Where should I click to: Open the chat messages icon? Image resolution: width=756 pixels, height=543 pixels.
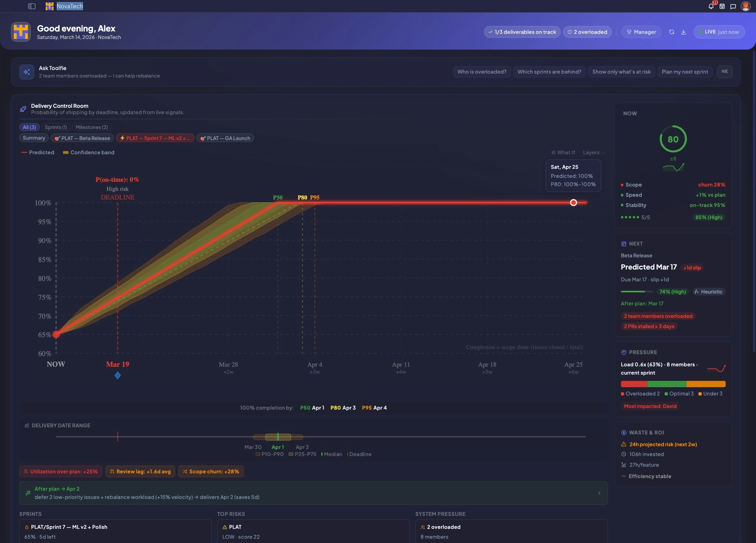click(x=733, y=6)
